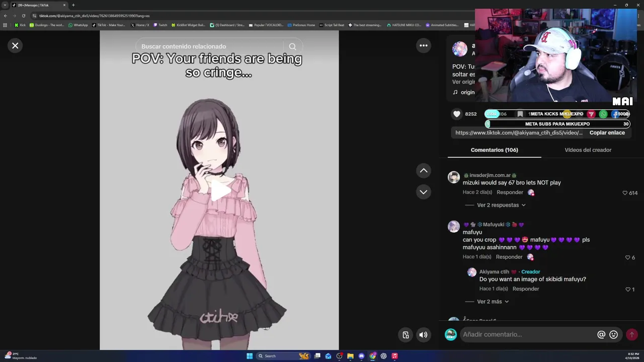
Task: Open Task View from the taskbar
Action: pos(317,356)
